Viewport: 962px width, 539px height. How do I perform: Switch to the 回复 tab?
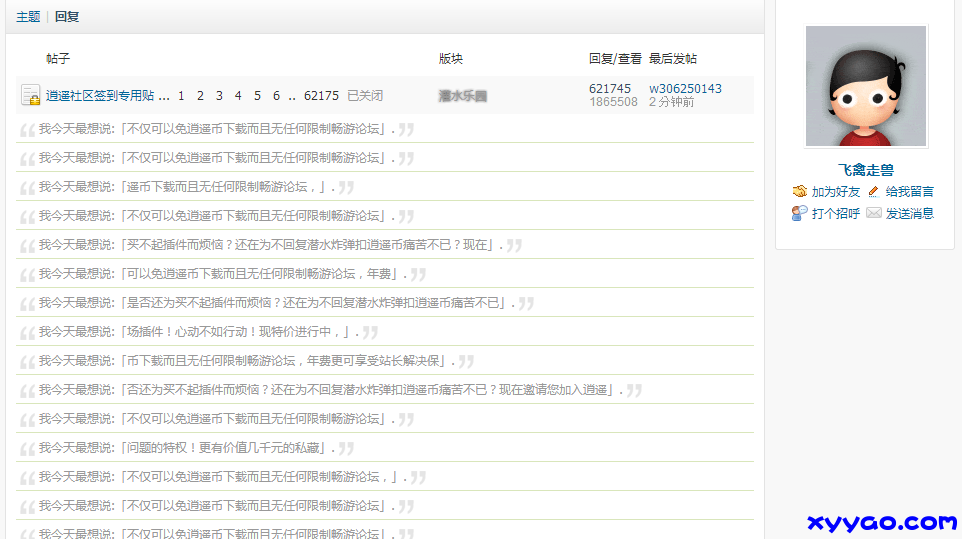67,17
